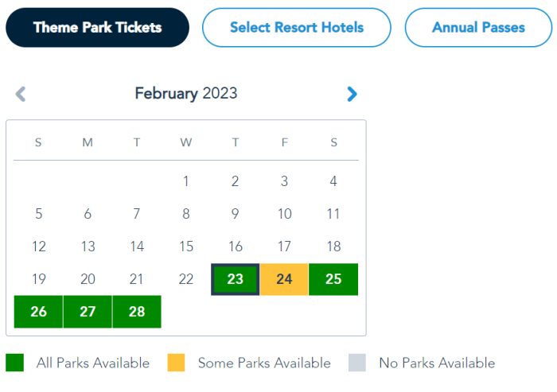Choose February 28 date cell
557x392 pixels.
coord(137,312)
